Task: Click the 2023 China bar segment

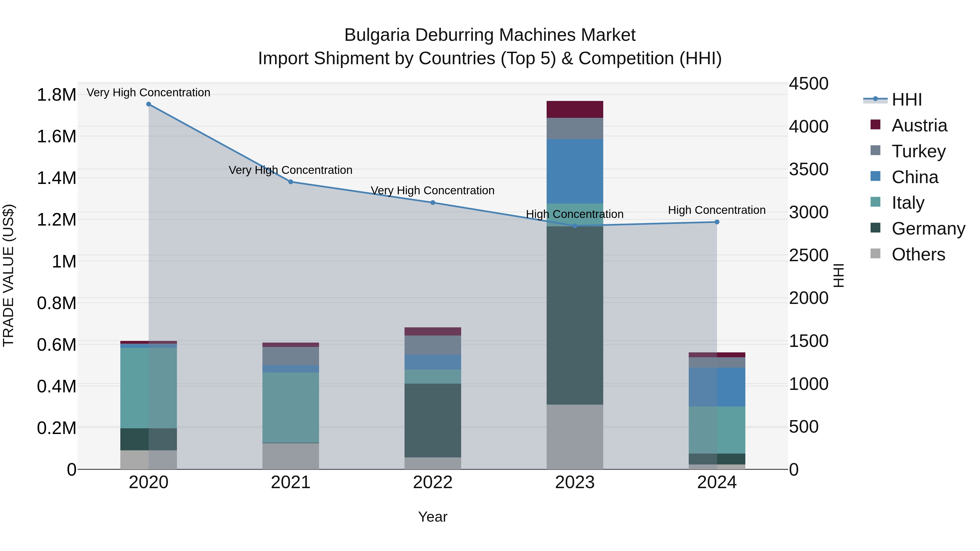Action: 575,171
